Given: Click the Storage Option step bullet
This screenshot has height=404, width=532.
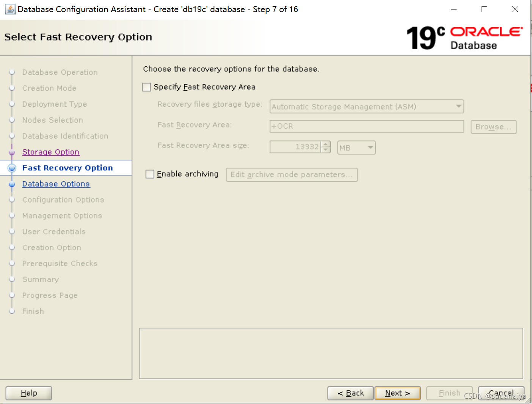Looking at the screenshot, I should pos(12,152).
